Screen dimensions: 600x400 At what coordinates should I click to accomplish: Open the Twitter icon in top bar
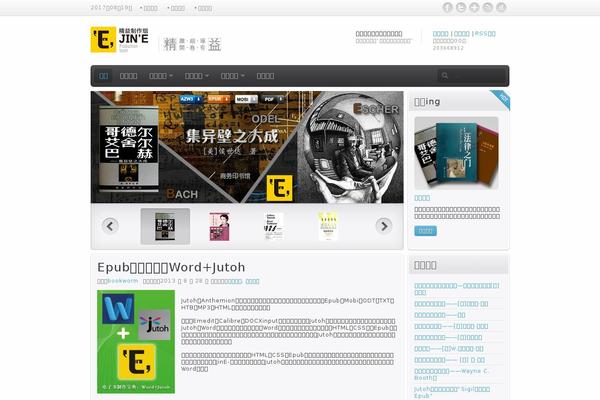click(x=461, y=7)
